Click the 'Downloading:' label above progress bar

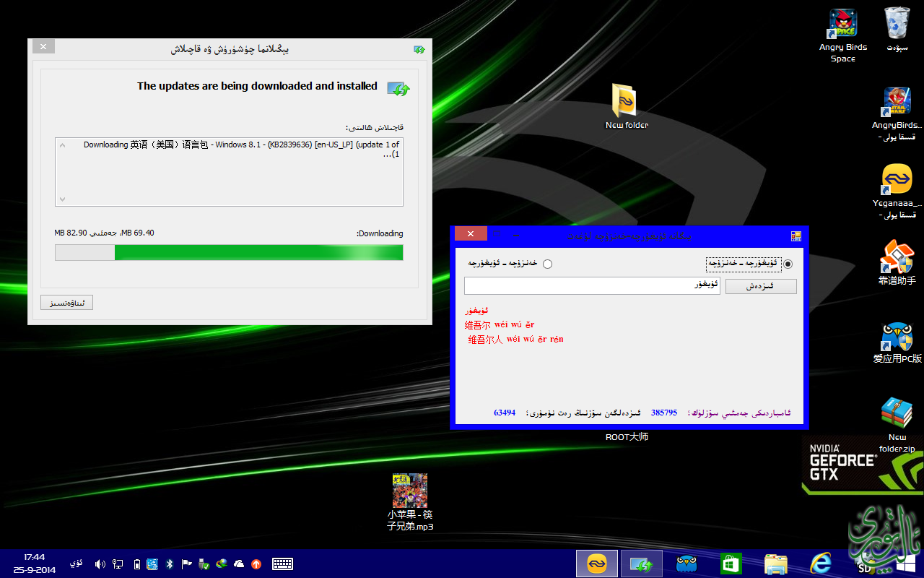380,233
